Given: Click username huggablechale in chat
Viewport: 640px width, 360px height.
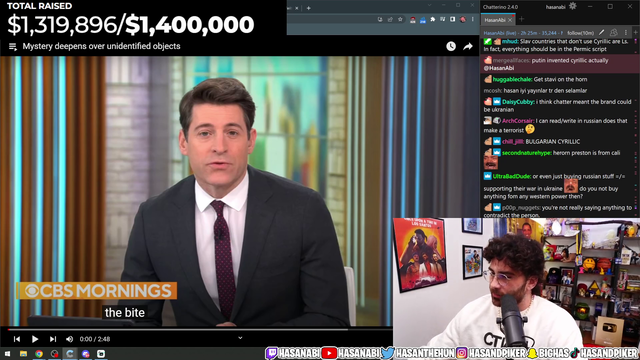Looking at the screenshot, I should [513, 79].
